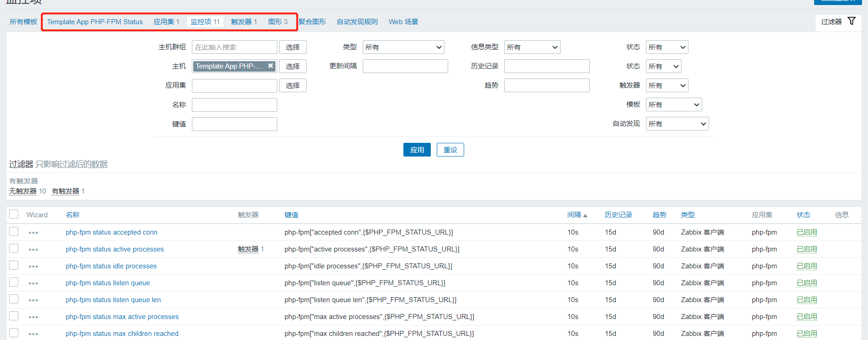Viewport: 868px width, 340px height.
Task: Tick checkbox for php-fpm status accepted conn
Action: pyautogui.click(x=14, y=231)
